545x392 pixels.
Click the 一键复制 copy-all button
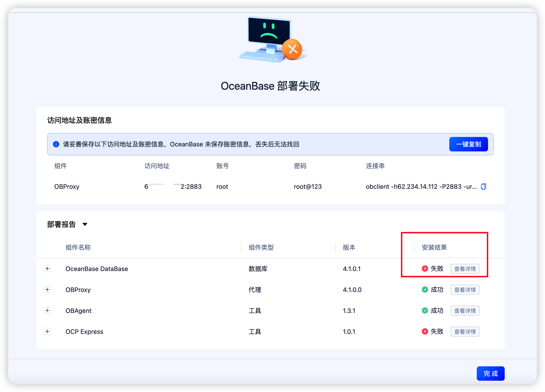pos(468,144)
